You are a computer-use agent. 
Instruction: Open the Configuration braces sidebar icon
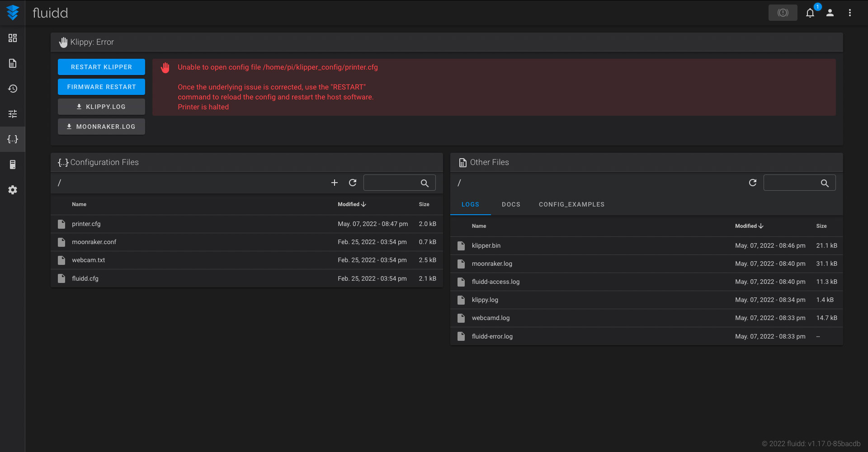point(13,139)
